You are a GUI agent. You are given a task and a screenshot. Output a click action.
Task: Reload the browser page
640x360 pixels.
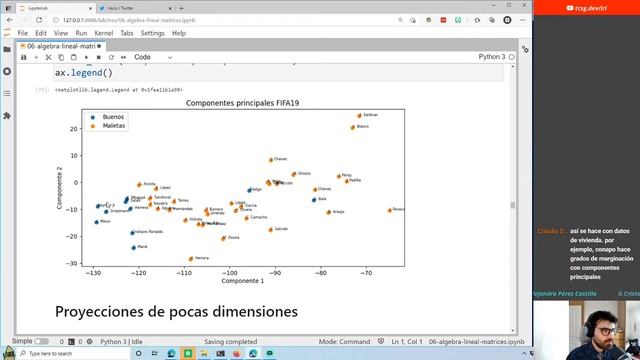(x=39, y=20)
